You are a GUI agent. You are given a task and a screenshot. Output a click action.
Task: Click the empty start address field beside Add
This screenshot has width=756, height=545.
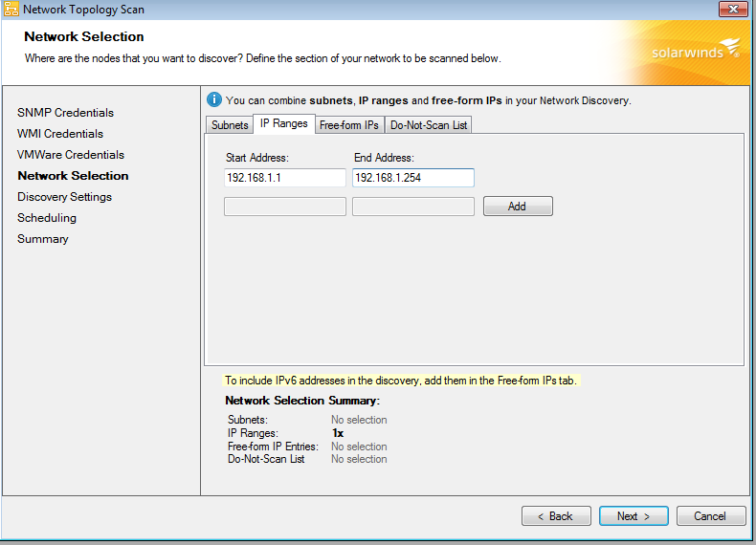click(x=285, y=207)
